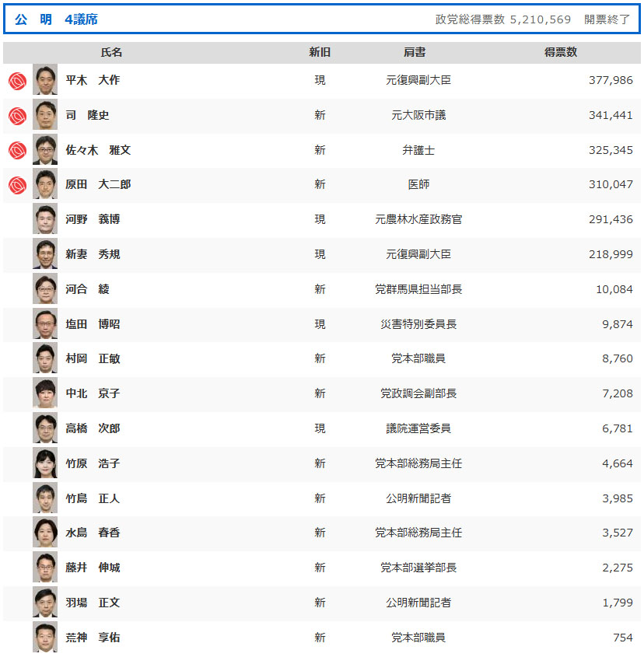Click the 得票数 column header

pos(561,52)
